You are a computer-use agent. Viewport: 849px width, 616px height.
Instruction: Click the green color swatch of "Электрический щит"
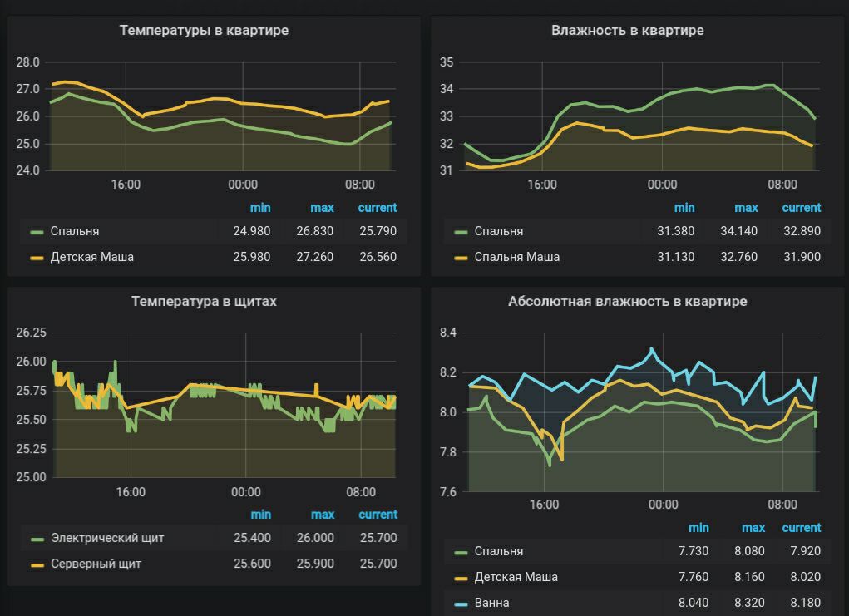pyautogui.click(x=37, y=539)
